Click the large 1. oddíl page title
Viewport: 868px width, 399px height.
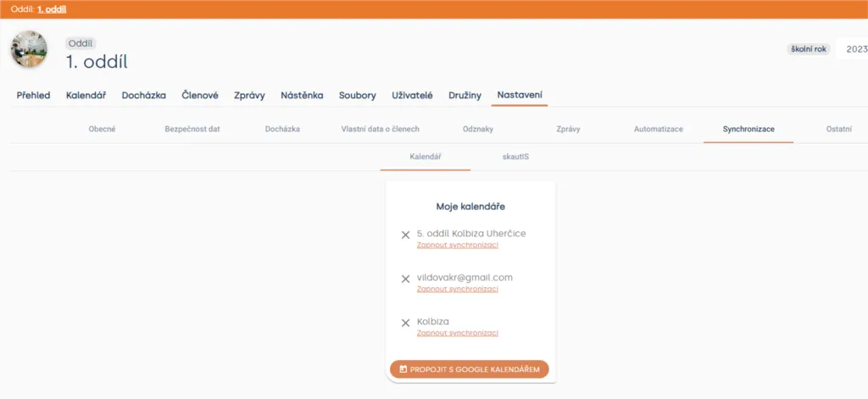[97, 62]
